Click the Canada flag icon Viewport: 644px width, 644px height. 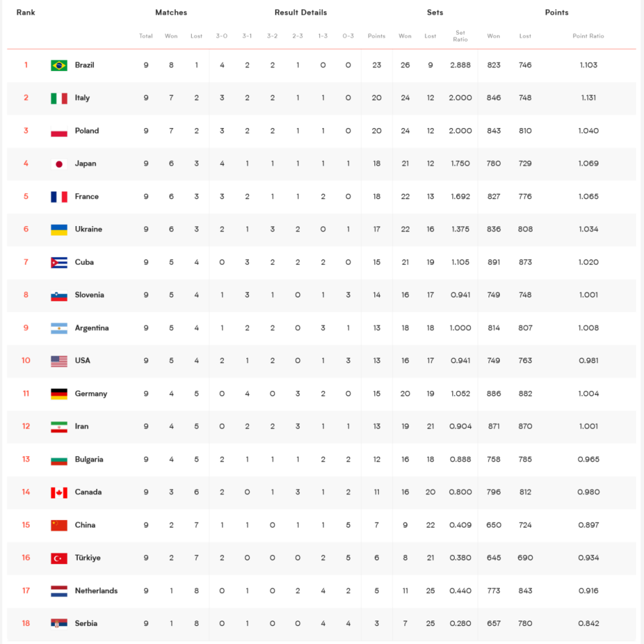coord(59,492)
